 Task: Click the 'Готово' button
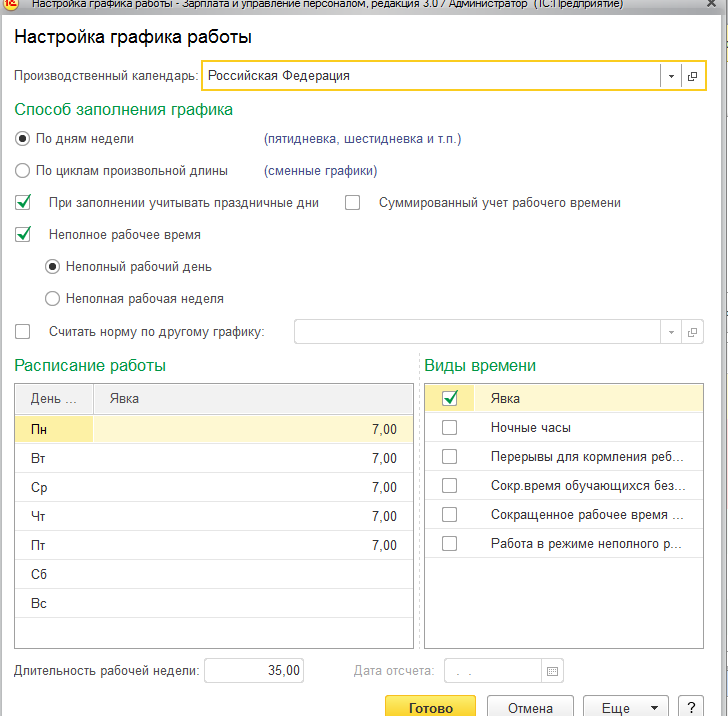(x=430, y=707)
